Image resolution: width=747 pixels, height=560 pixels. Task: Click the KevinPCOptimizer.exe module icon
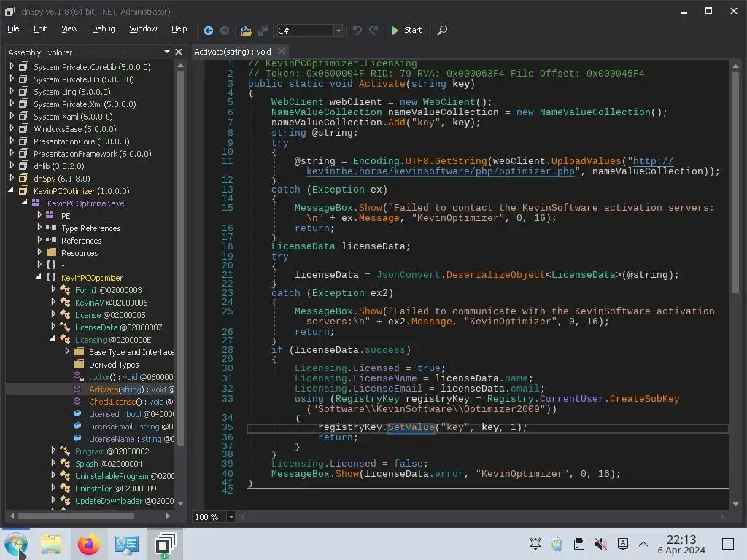(36, 203)
